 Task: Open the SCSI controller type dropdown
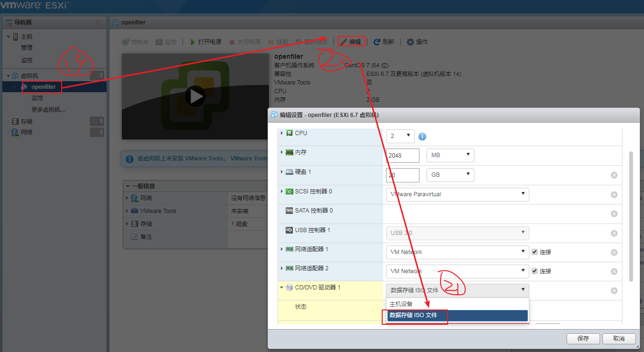[x=457, y=194]
